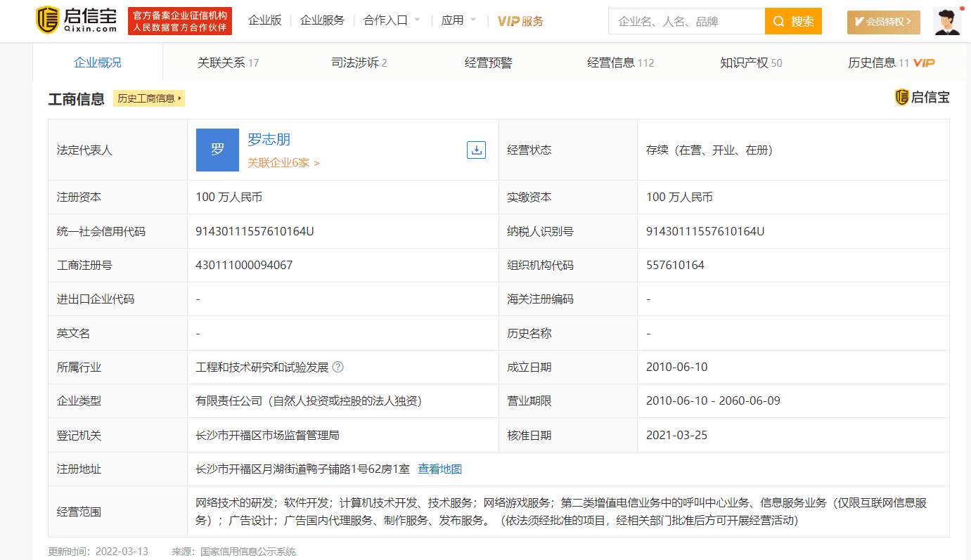Viewport: 971px width, 560px height.
Task: Click 长沙市开福区市场监督管理局 registrar text
Action: (x=267, y=435)
